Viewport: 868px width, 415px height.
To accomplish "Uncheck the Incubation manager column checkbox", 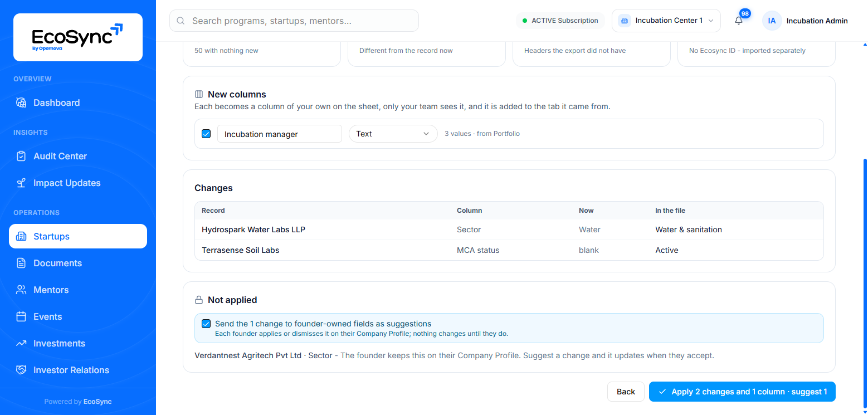I will coord(206,134).
